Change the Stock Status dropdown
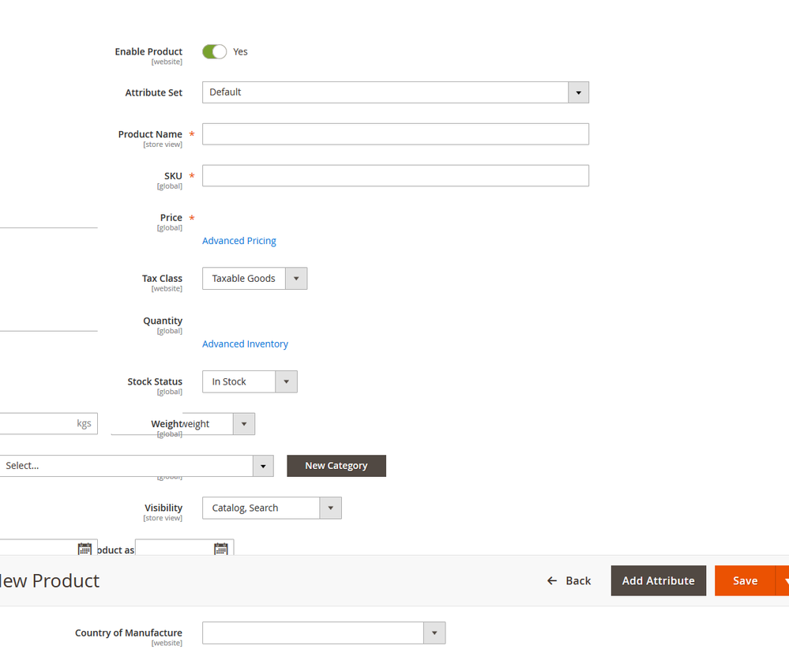 click(250, 382)
